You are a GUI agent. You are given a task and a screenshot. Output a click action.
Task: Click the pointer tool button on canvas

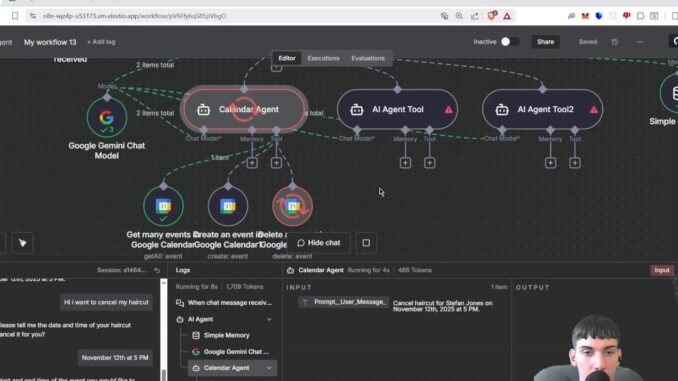pyautogui.click(x=22, y=243)
